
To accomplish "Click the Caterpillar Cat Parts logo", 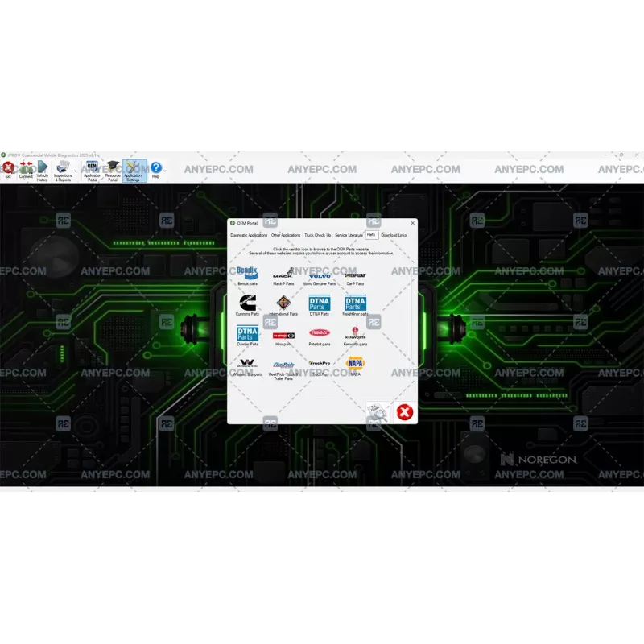I will (355, 276).
